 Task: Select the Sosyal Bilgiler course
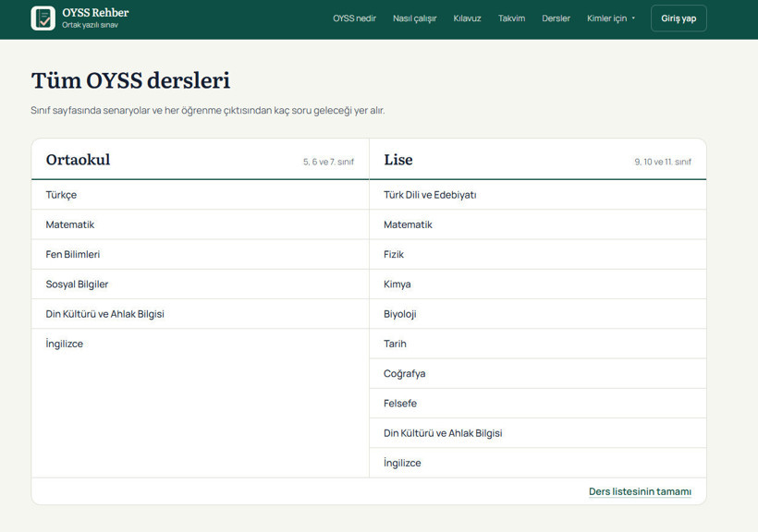201,284
